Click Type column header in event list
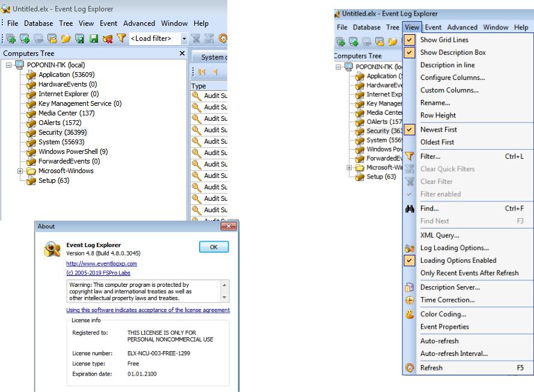 click(209, 86)
